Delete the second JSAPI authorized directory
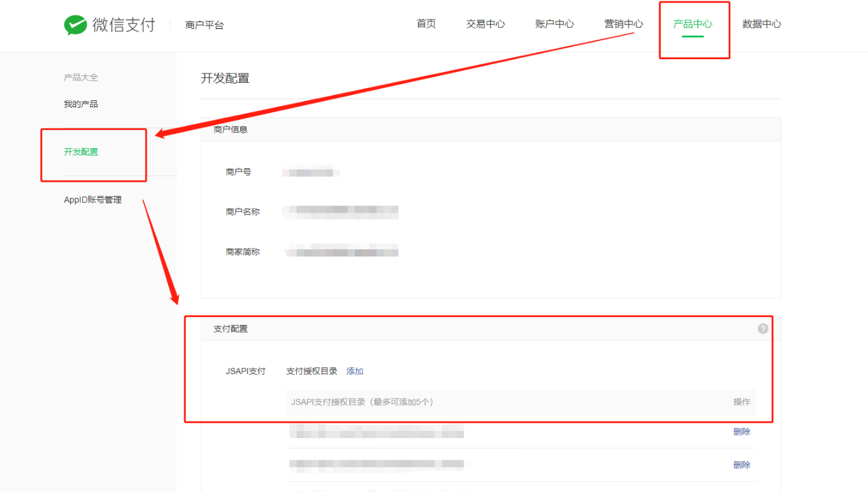The height and width of the screenshot is (492, 868). pos(742,465)
